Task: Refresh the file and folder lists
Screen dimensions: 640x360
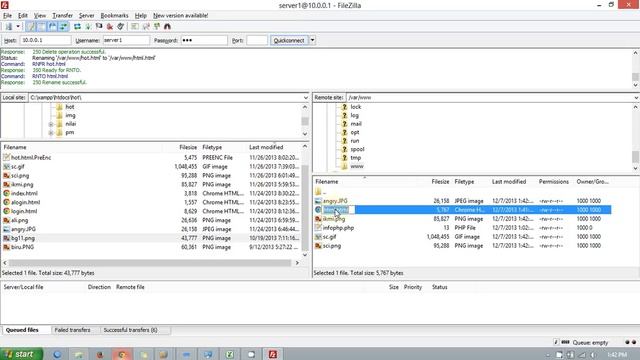Action: [77, 27]
